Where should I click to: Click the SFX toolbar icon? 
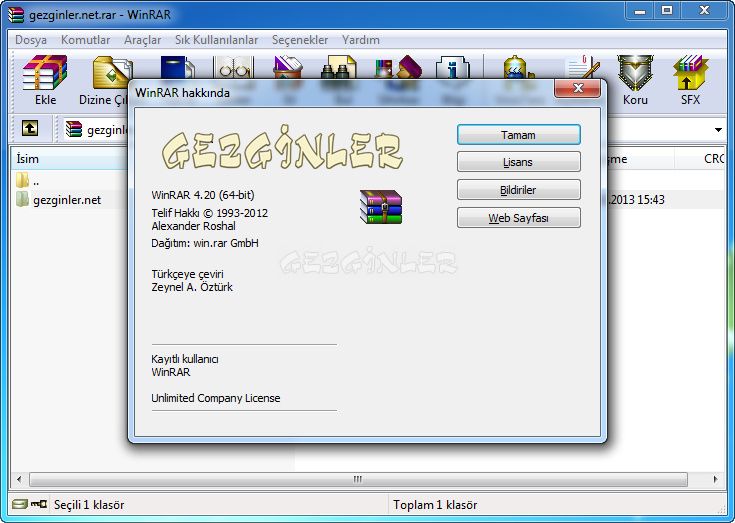pyautogui.click(x=690, y=73)
